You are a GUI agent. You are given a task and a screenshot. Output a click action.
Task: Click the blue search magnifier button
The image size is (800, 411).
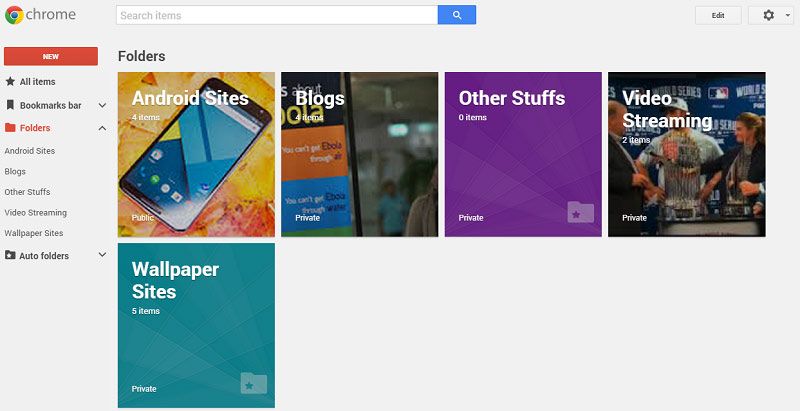click(457, 15)
